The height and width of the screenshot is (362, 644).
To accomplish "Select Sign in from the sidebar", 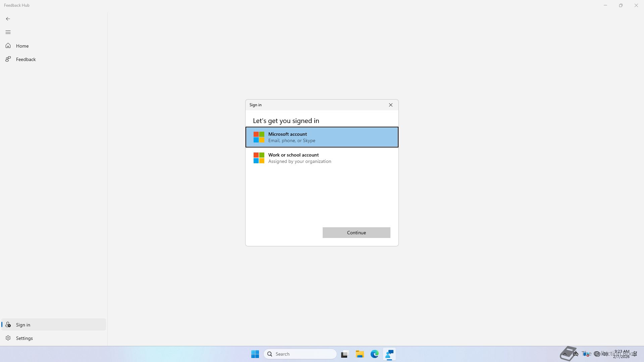I will coord(23,325).
